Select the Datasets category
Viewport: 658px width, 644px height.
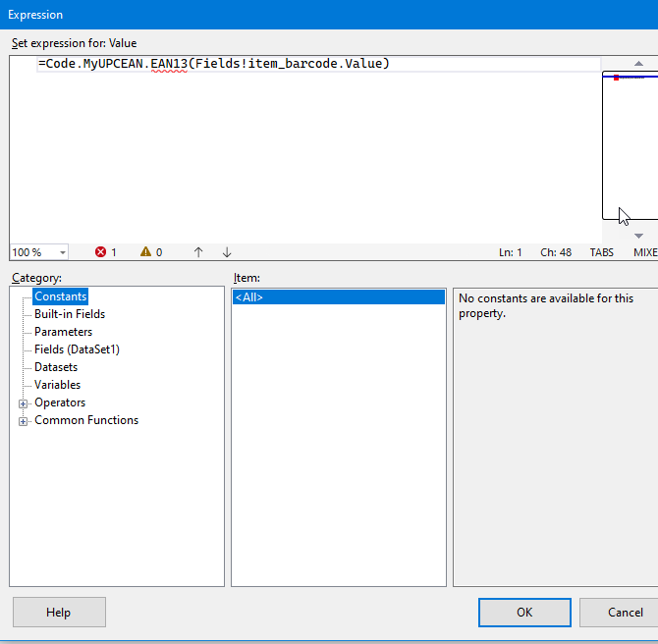(56, 367)
